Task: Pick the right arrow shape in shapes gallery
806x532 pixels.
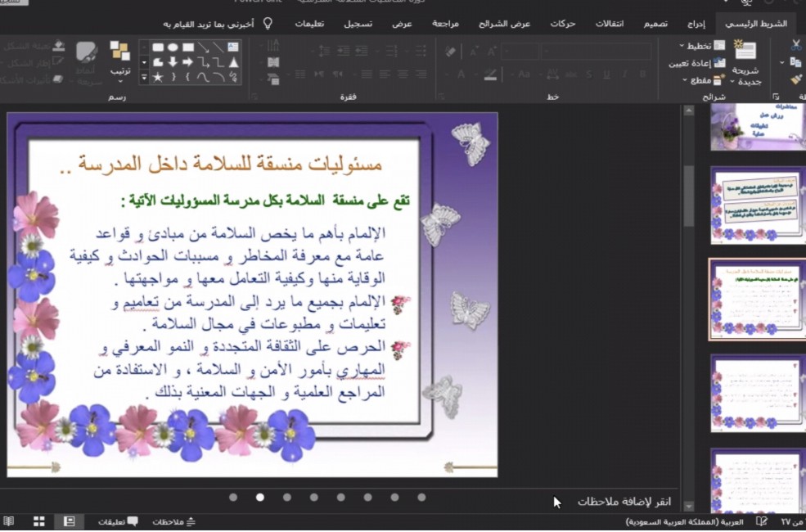Action: pyautogui.click(x=187, y=62)
